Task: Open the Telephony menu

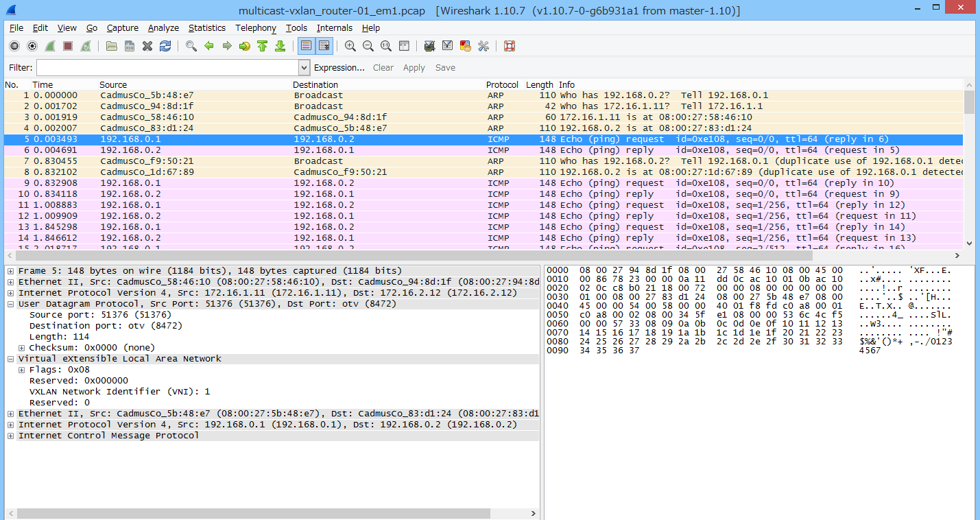Action: coord(256,28)
